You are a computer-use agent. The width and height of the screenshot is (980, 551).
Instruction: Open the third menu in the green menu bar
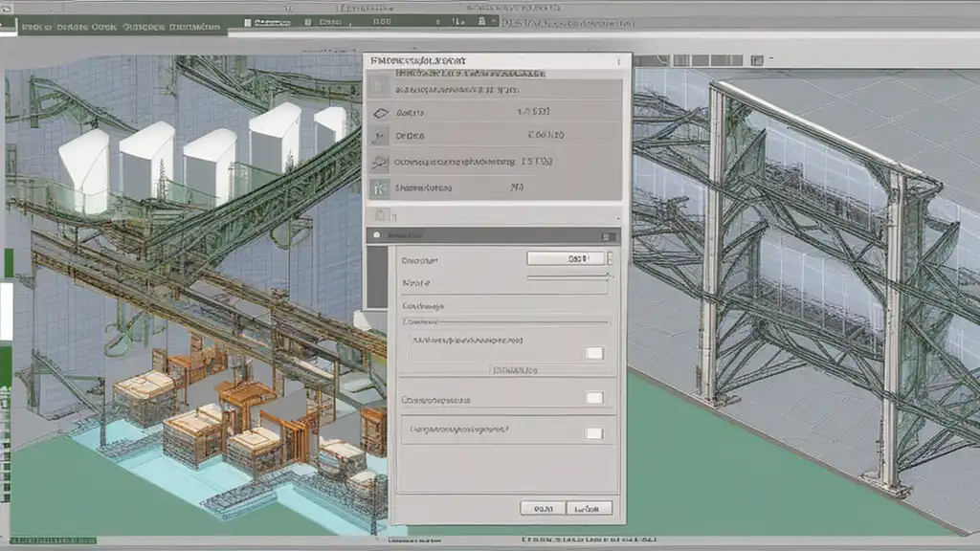[x=104, y=28]
